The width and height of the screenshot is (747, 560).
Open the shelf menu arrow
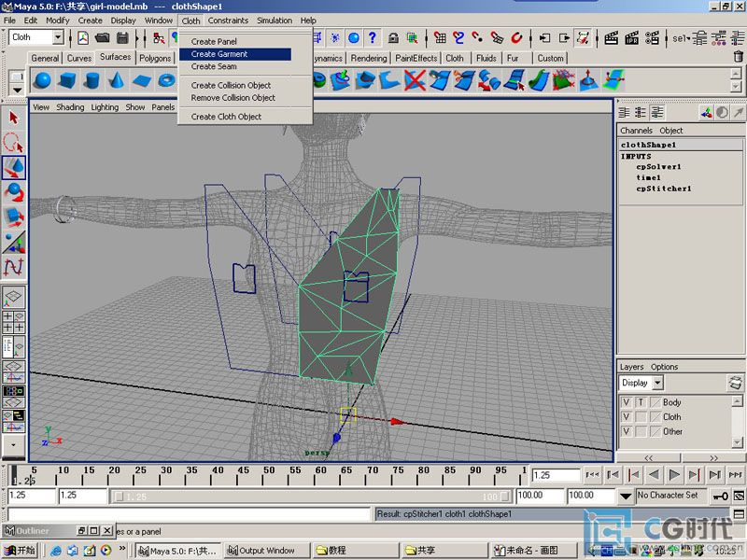tap(17, 90)
